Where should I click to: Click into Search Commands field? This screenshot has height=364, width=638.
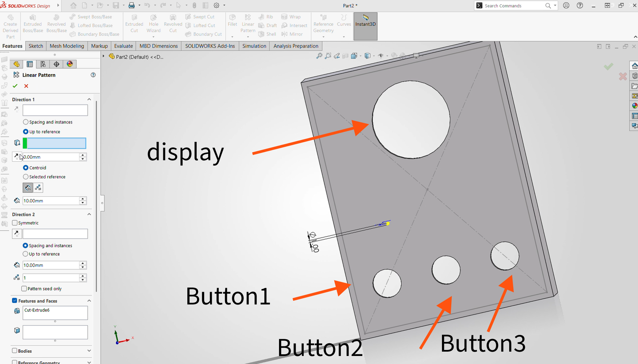(513, 6)
